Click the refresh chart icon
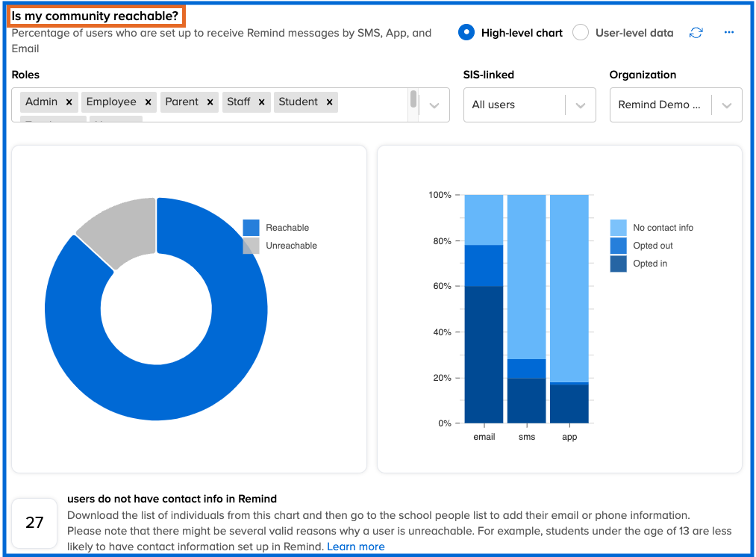Image resolution: width=756 pixels, height=557 pixels. (696, 33)
